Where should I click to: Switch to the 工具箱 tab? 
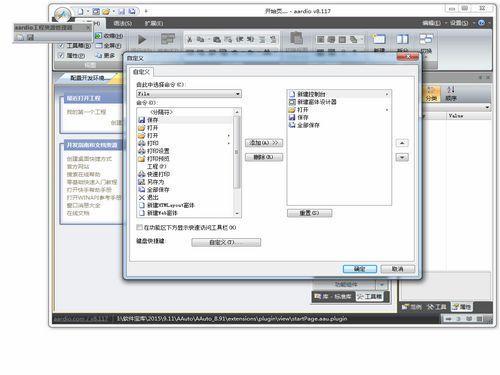click(370, 296)
